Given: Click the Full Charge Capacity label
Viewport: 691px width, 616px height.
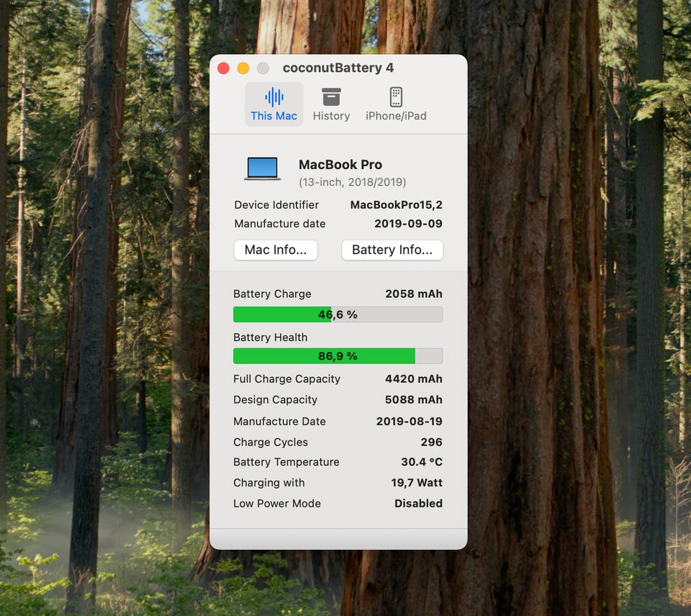Looking at the screenshot, I should 287,379.
